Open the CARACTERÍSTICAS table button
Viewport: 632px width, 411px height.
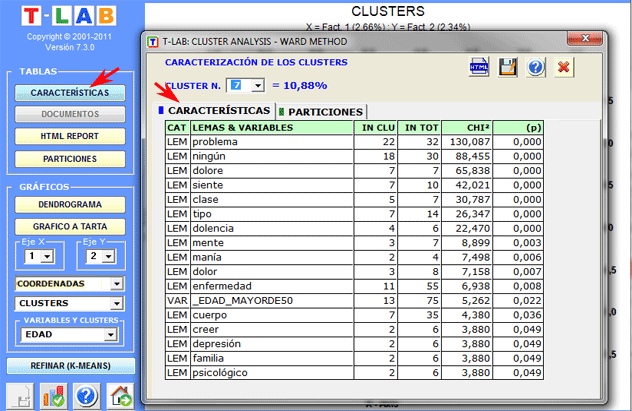point(70,93)
